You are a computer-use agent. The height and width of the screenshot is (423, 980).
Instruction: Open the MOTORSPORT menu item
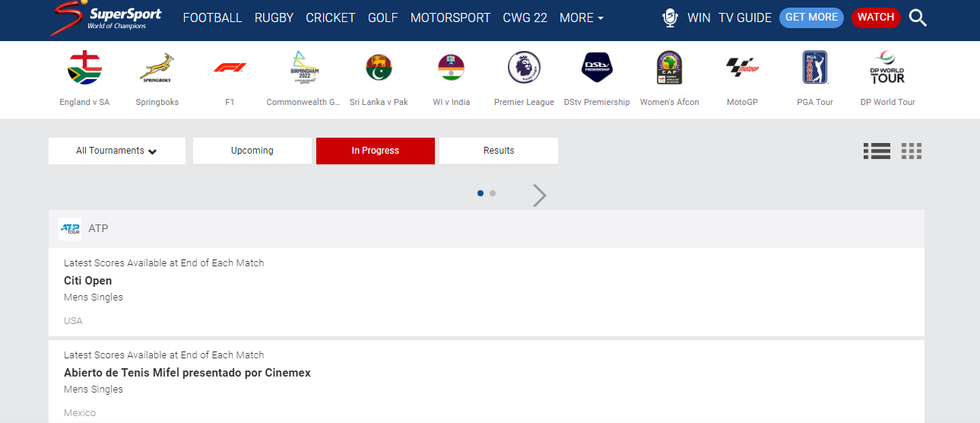click(451, 17)
